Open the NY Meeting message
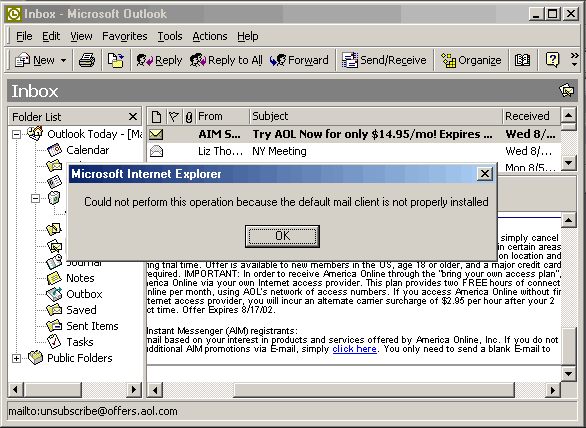 354,151
